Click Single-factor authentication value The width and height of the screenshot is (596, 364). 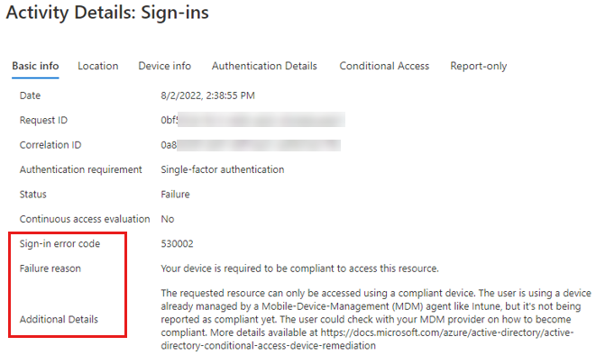223,170
